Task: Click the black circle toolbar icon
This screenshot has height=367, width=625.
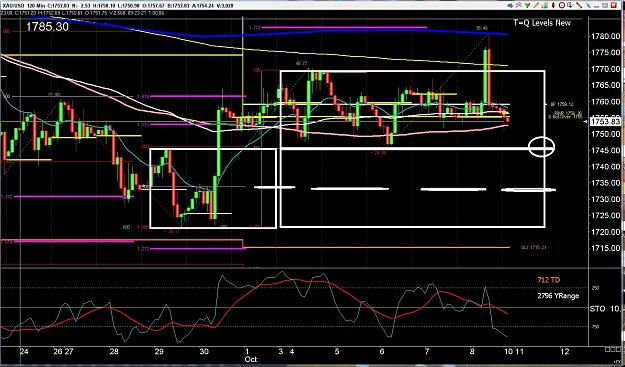Action: coord(562,5)
